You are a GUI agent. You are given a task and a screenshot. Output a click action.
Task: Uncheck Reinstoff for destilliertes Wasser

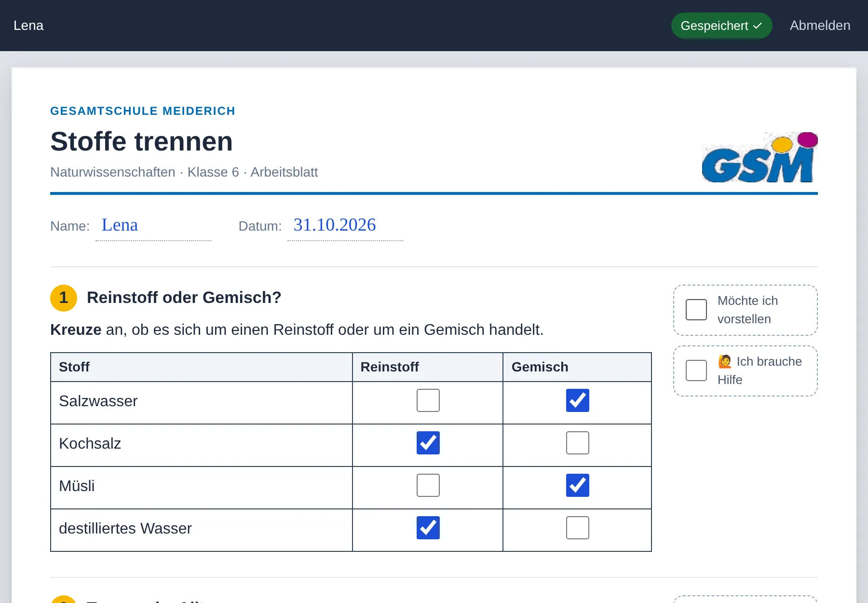coord(428,528)
